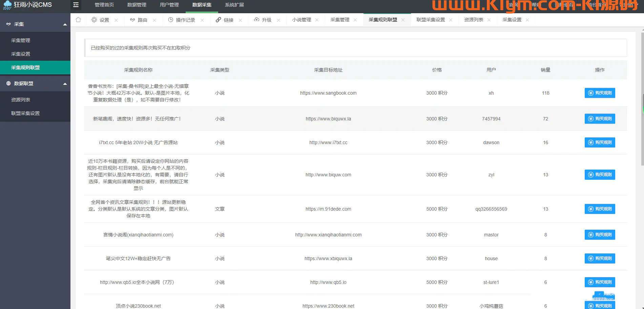The height and width of the screenshot is (309, 644).
Task: Collapse the 采集 sidebar section
Action: click(65, 24)
